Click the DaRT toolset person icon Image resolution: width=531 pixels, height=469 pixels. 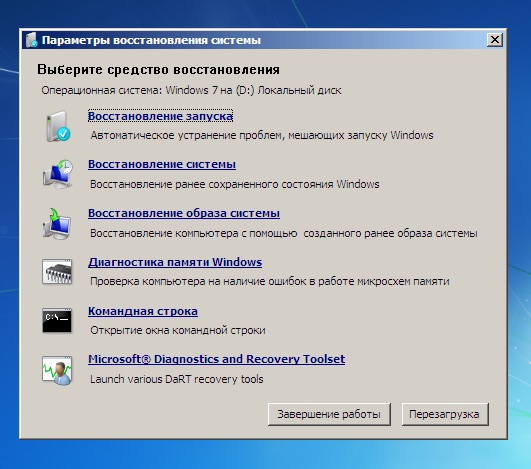(57, 370)
